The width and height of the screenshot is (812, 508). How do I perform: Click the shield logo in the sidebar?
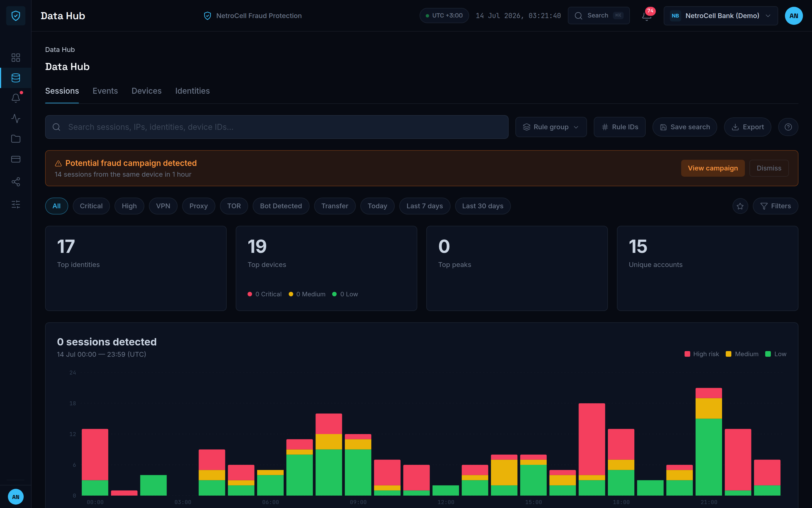click(16, 16)
